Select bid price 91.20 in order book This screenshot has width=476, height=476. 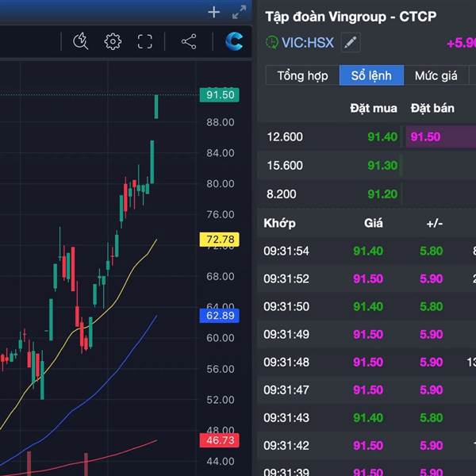pos(382,194)
